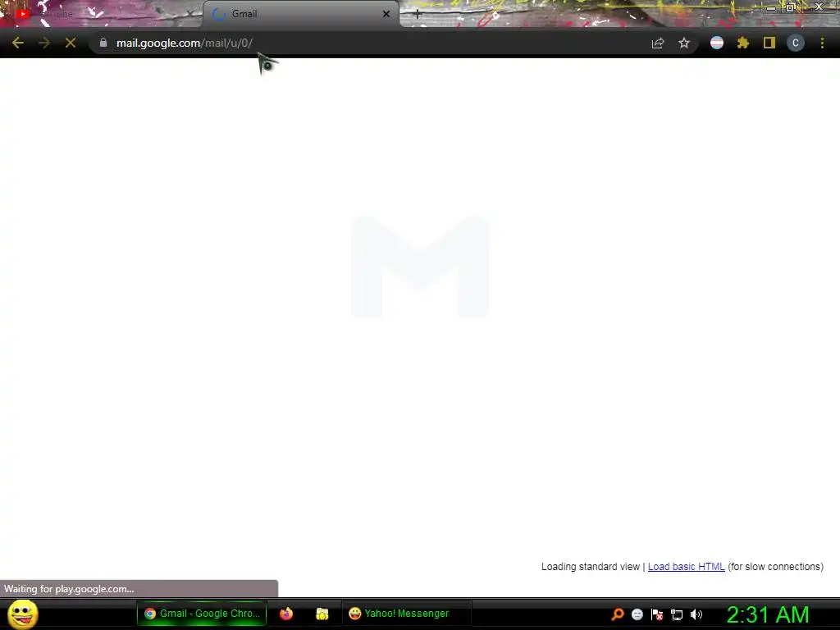Close the YouTube tab
Screen dimensions: 840x630
click(189, 14)
